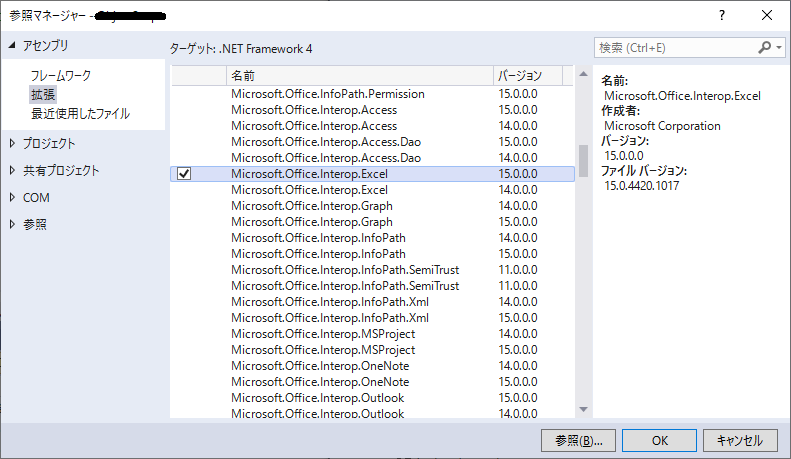Select Microsoft.Office.Interop.Access.Dao version 14.0.0.0
The width and height of the screenshot is (791, 459).
point(372,158)
